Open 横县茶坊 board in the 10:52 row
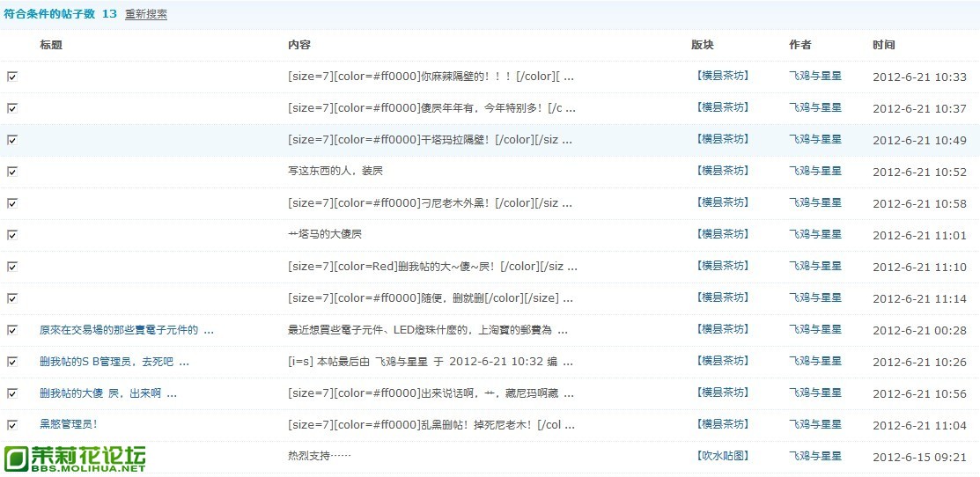The width and height of the screenshot is (980, 477). pyautogui.click(x=721, y=171)
